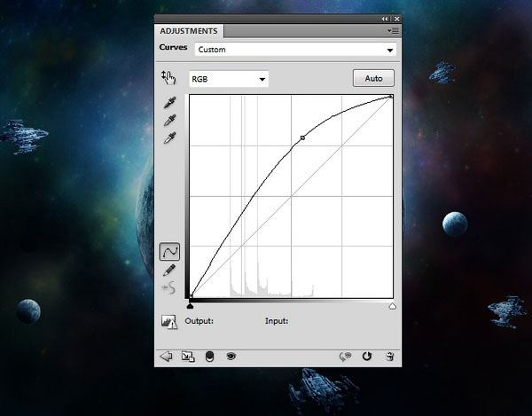Viewport: 532px width, 416px height.
Task: Pick the gray point eyedropper
Action: [x=169, y=121]
